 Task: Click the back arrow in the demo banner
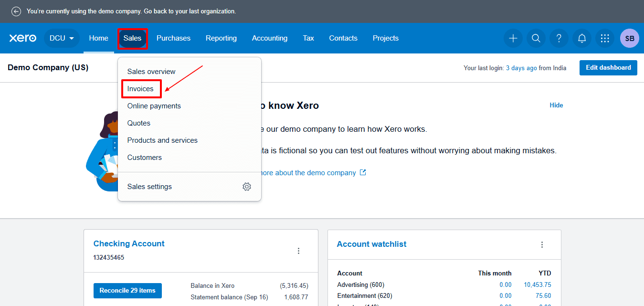tap(16, 11)
